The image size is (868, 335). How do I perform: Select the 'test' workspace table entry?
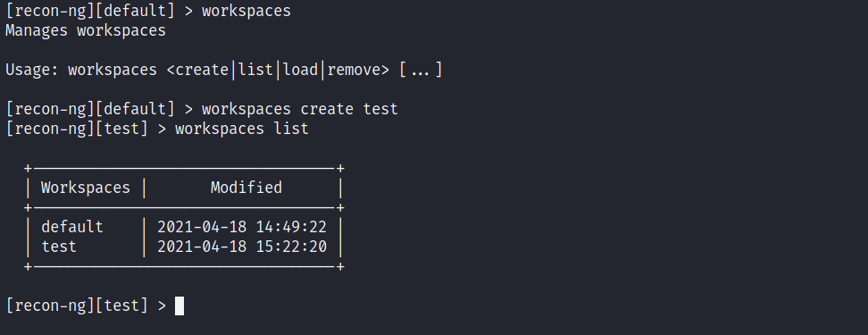[x=59, y=247]
